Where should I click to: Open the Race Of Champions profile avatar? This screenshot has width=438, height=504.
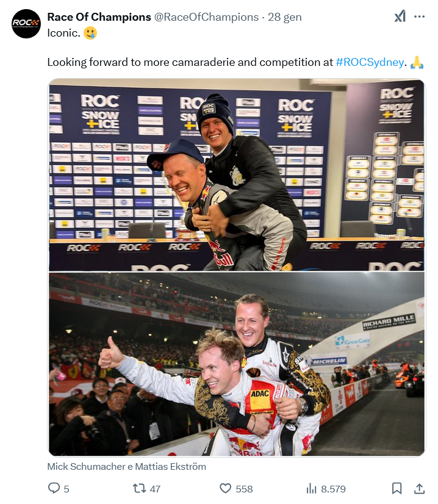[x=26, y=23]
